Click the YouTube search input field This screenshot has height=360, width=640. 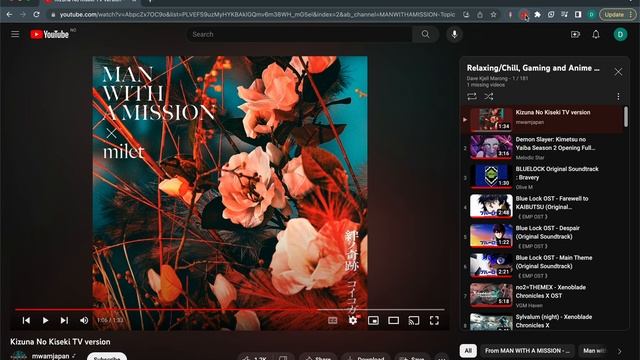pyautogui.click(x=299, y=34)
